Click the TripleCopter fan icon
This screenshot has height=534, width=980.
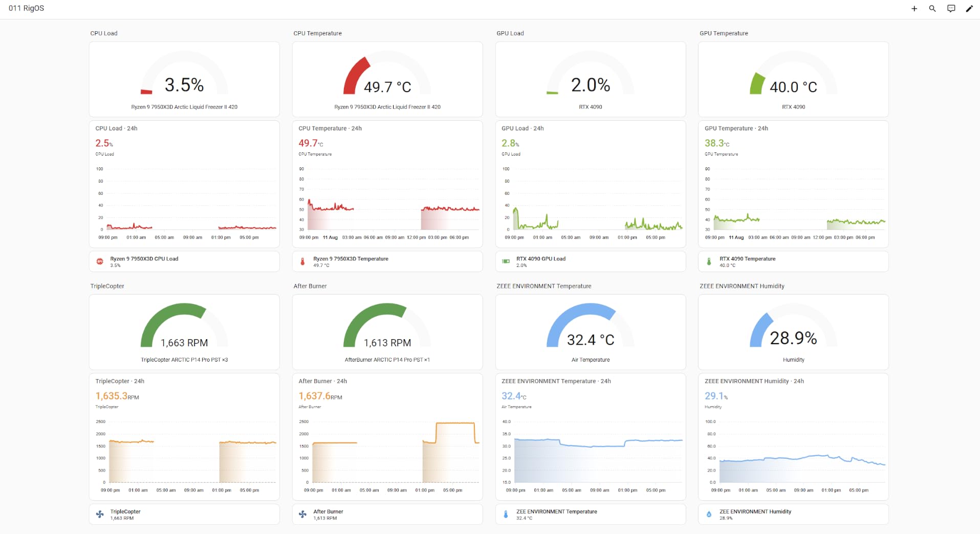pyautogui.click(x=100, y=514)
